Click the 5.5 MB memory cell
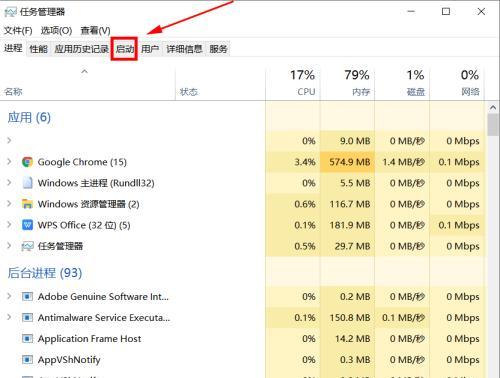 pos(347,183)
